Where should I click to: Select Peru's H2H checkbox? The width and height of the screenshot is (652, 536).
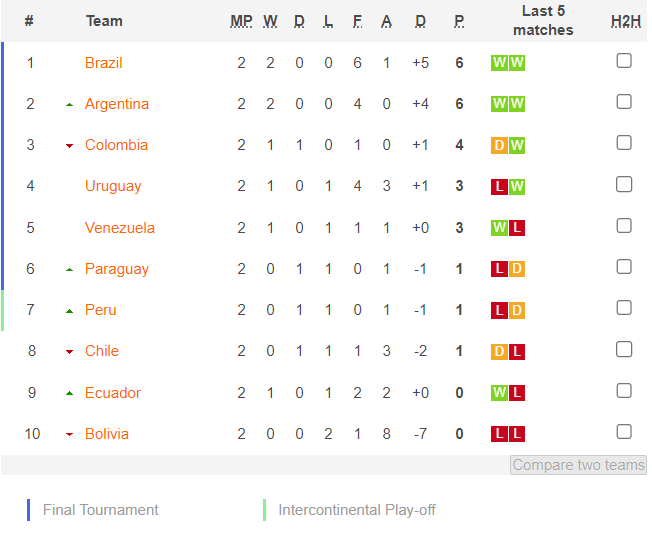tap(624, 308)
